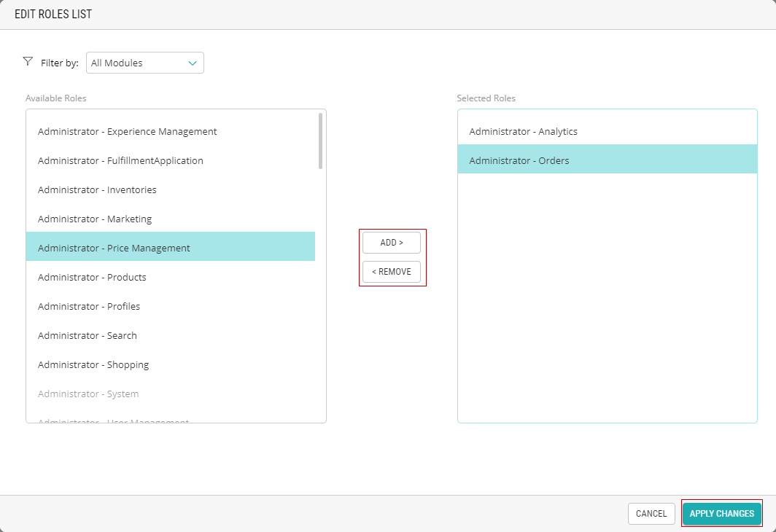The height and width of the screenshot is (532, 776).
Task: Pick the Administrator - Marketing role
Action: pyautogui.click(x=95, y=219)
